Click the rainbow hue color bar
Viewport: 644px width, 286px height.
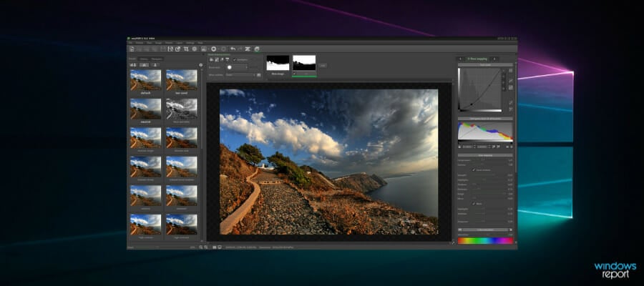(485, 240)
